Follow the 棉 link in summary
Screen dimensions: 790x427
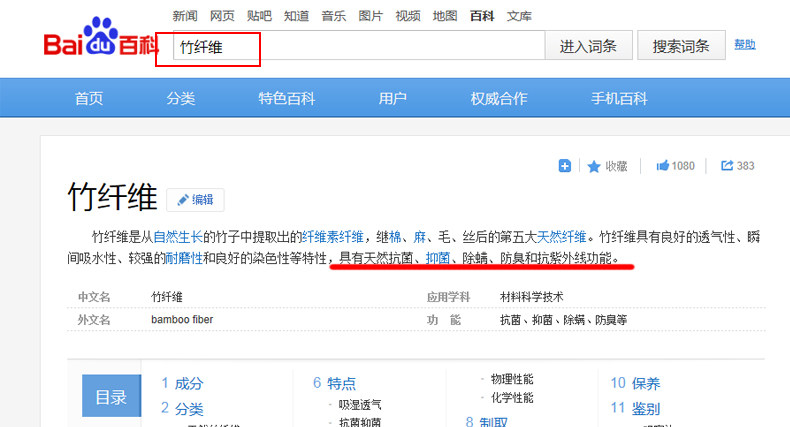395,237
